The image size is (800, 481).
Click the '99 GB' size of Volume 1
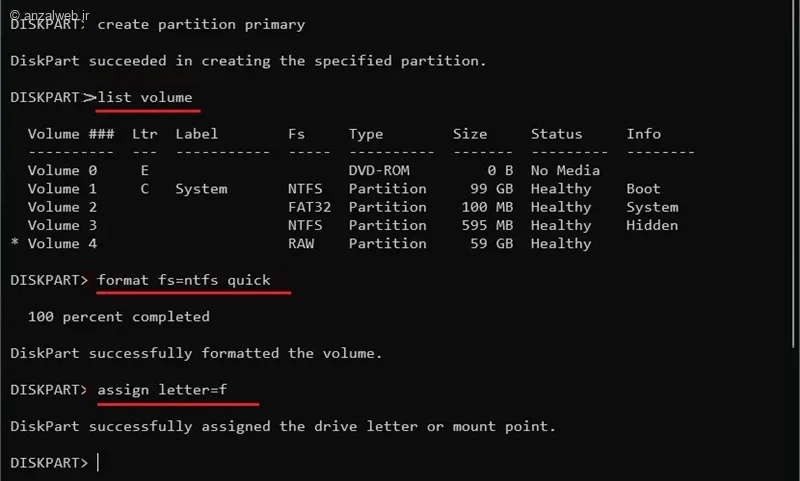click(x=491, y=189)
